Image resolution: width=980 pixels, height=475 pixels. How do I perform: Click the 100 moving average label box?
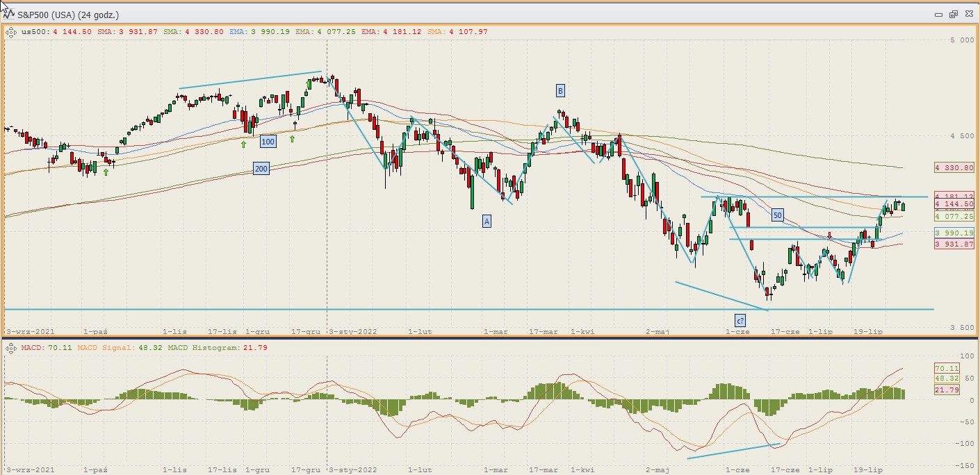[x=268, y=142]
